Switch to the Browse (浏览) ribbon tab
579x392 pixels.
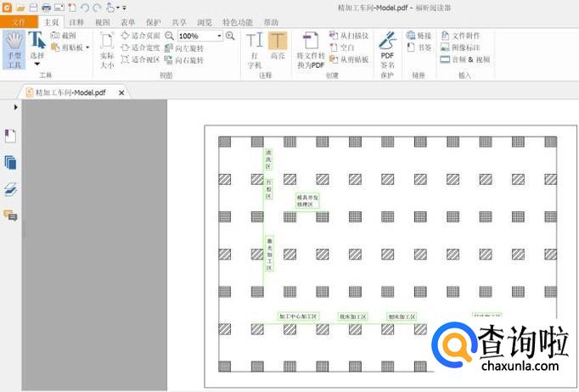pyautogui.click(x=205, y=22)
